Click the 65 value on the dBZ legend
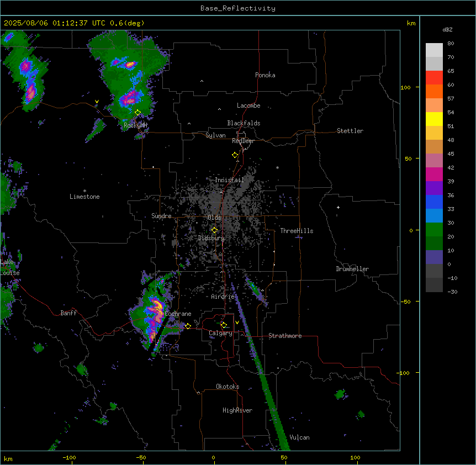The width and height of the screenshot is (476, 465). click(x=451, y=71)
